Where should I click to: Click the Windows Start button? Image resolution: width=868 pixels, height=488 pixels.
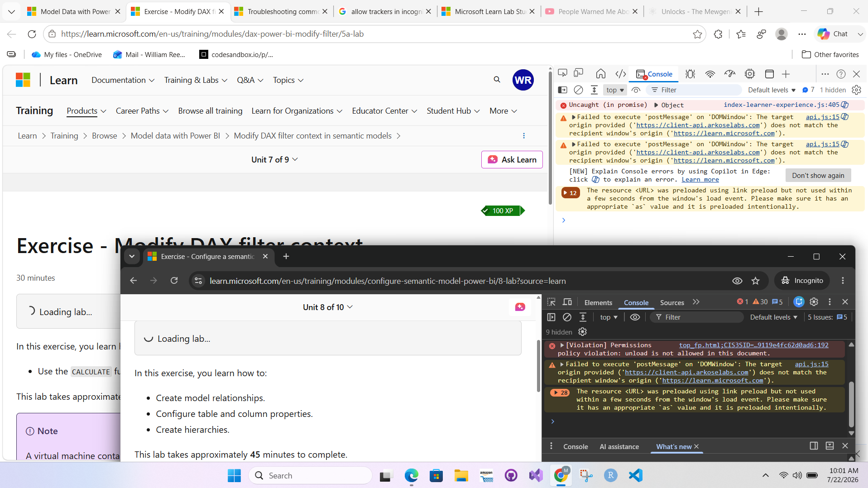coord(234,475)
